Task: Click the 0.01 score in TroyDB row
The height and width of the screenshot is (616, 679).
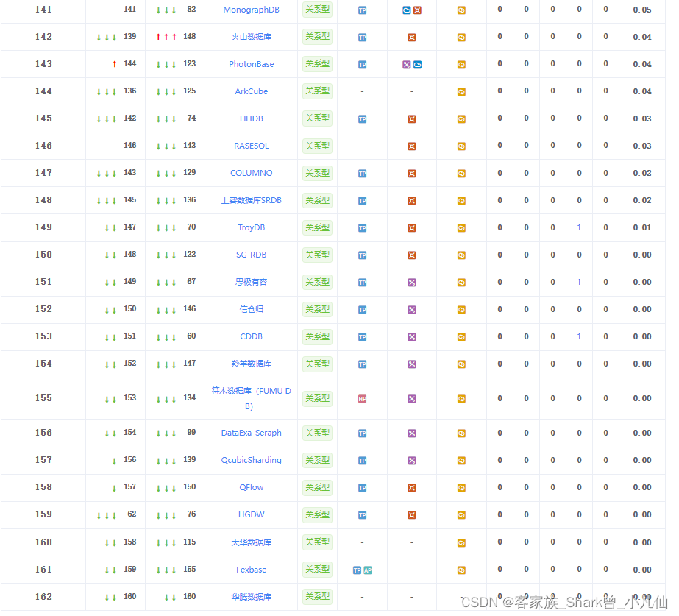Action: [642, 228]
